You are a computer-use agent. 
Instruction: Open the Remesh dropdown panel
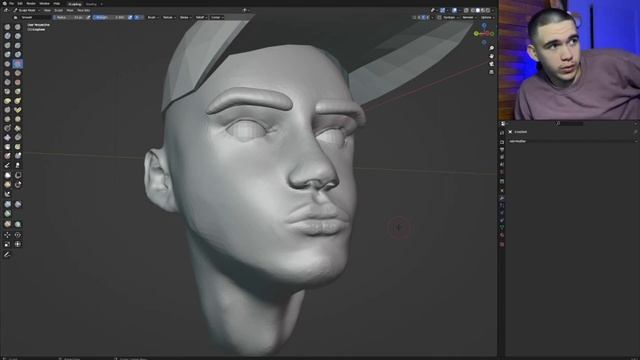click(469, 18)
